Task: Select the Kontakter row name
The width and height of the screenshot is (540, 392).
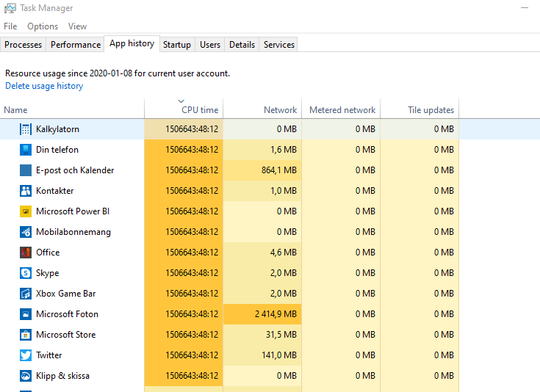Action: pos(55,191)
